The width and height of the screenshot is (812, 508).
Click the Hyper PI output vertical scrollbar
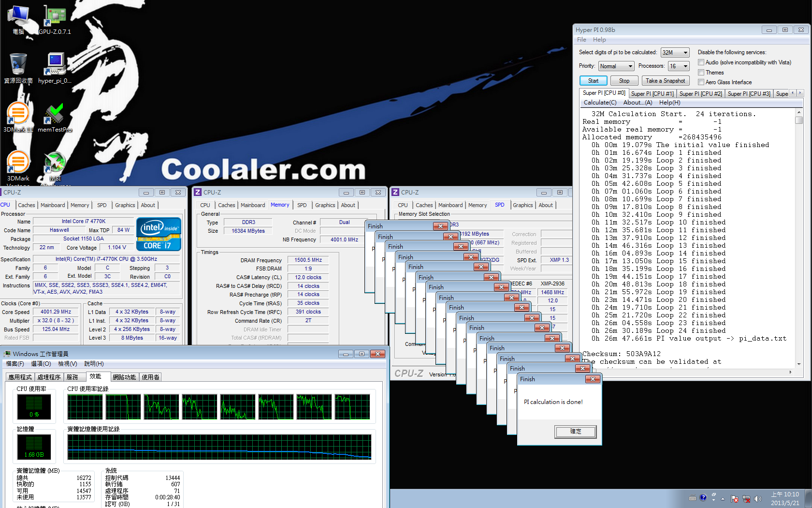click(799, 238)
